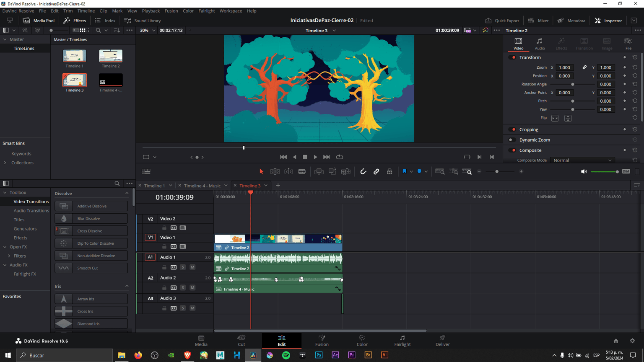The height and width of the screenshot is (362, 644).
Task: Toggle timeline snapping
Action: click(x=363, y=171)
